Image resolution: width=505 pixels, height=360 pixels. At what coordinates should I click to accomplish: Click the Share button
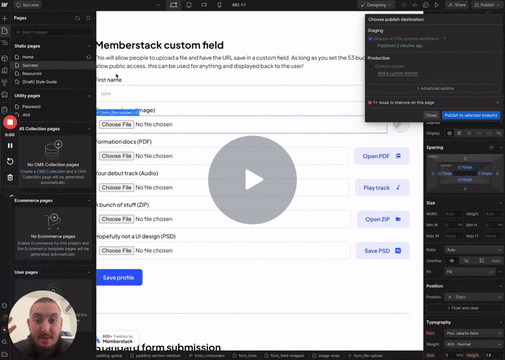[457, 5]
